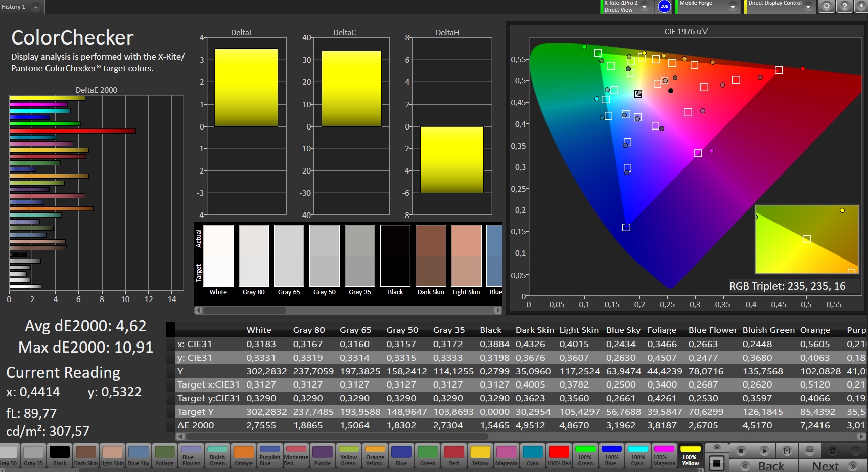Viewport: 868px width, 472px height.
Task: Enable continuous read infinity icon
Action: coord(810,450)
